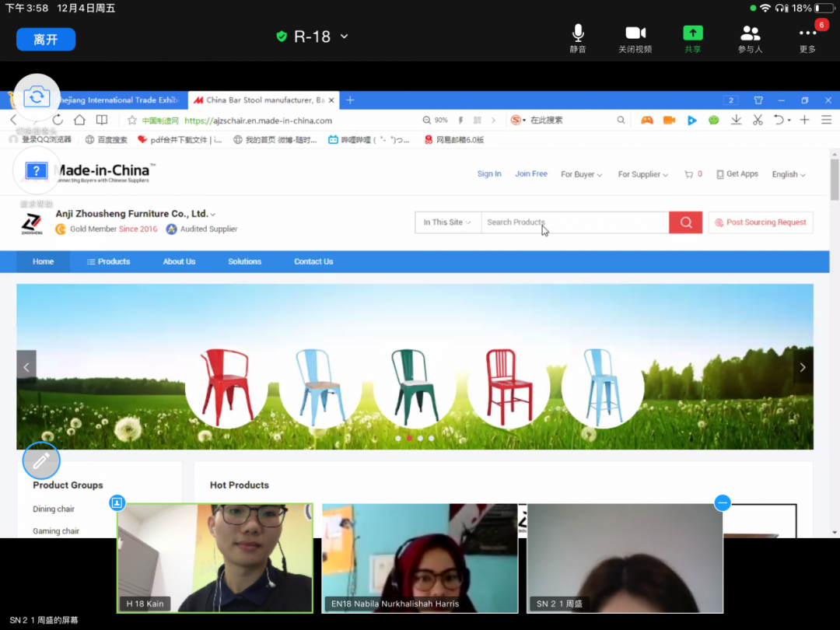Open the Participants panel

tap(750, 39)
